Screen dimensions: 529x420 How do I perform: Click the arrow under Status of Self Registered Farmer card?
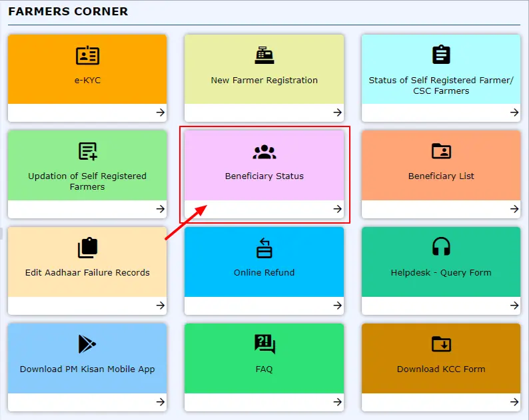coord(514,112)
